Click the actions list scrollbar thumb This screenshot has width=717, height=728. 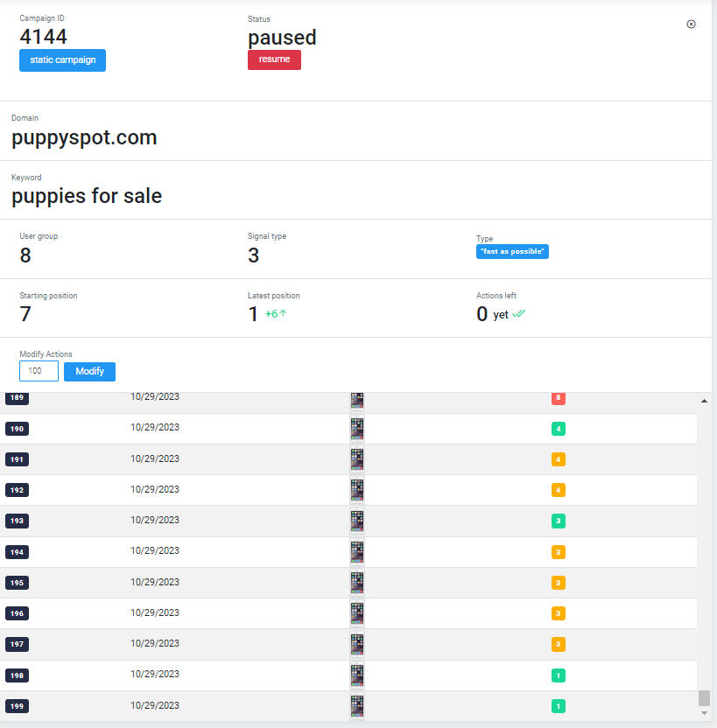point(704,698)
